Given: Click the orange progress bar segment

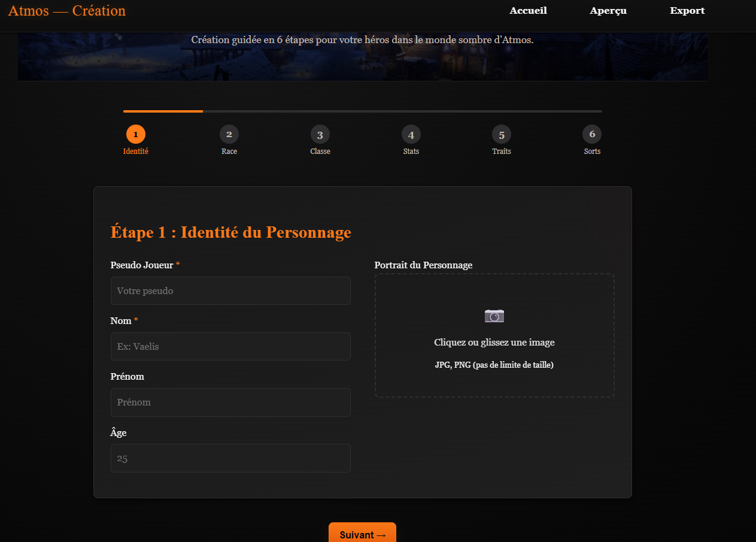Looking at the screenshot, I should click(163, 111).
